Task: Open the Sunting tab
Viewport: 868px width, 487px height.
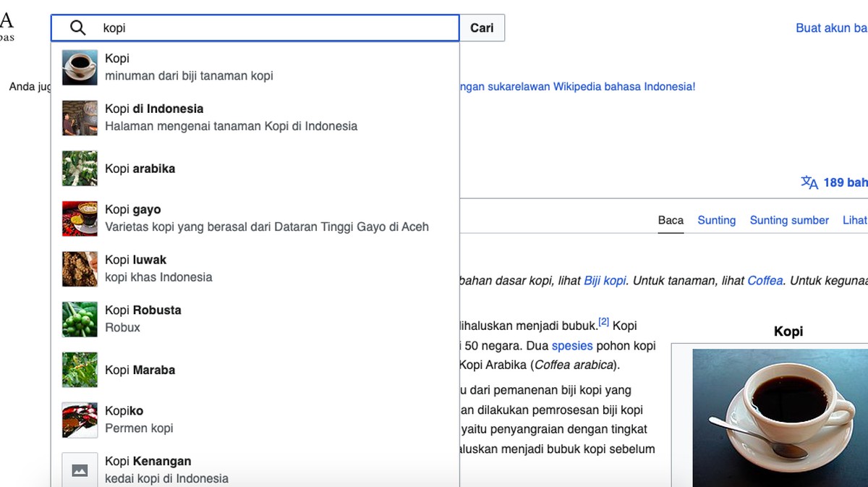Action: 716,220
